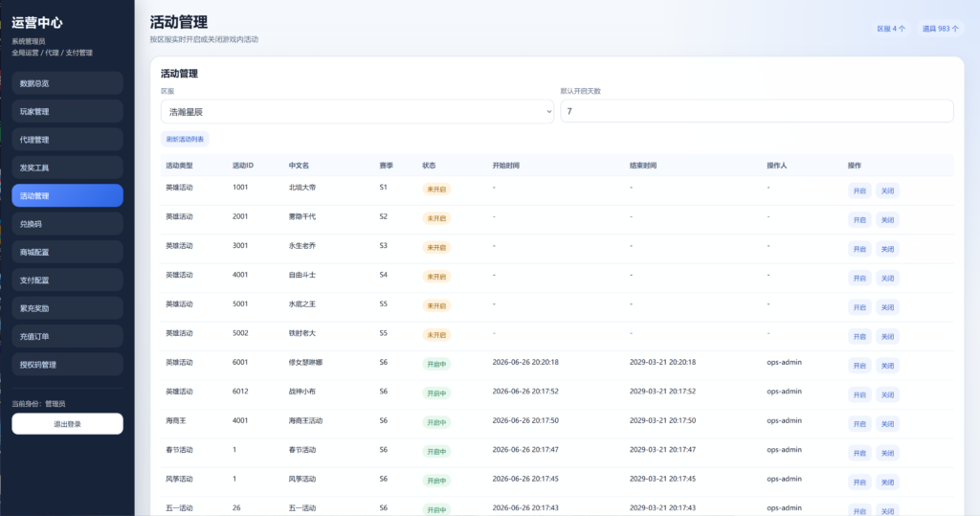Open 商城配置 from sidebar
The height and width of the screenshot is (516, 980).
point(68,252)
